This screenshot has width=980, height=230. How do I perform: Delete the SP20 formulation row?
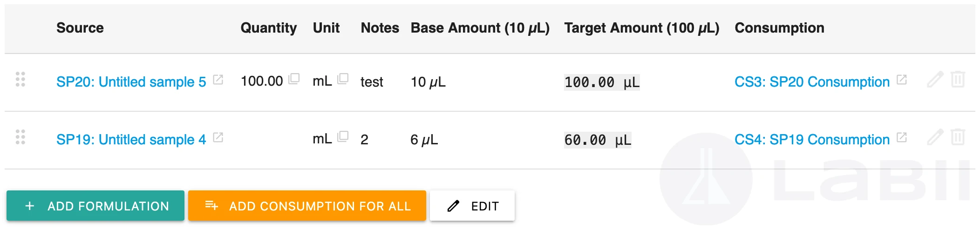958,80
